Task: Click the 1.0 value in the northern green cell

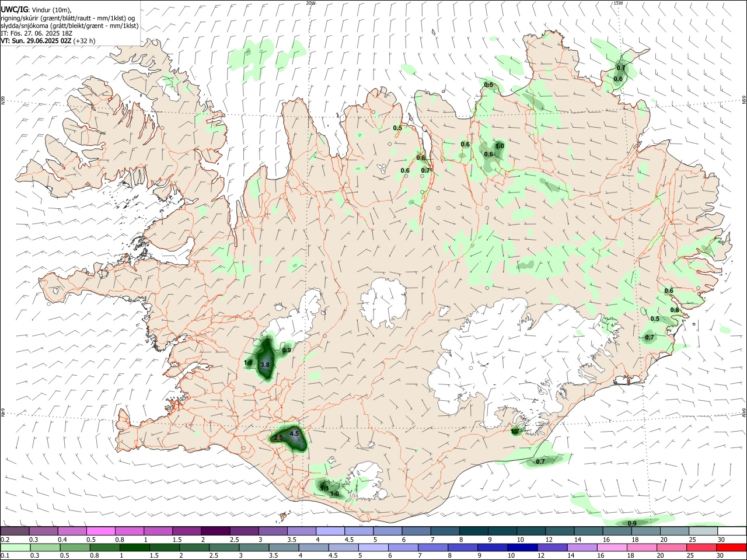Action: click(x=500, y=146)
